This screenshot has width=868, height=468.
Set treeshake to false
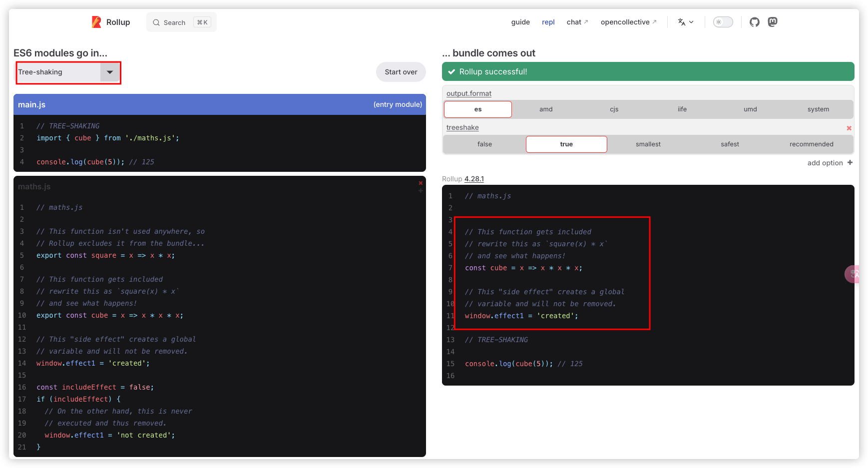(484, 144)
